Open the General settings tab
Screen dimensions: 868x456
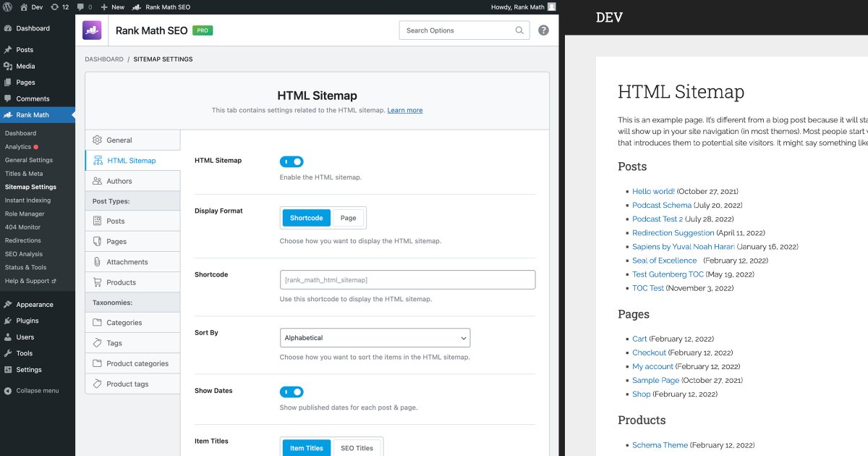[132, 140]
